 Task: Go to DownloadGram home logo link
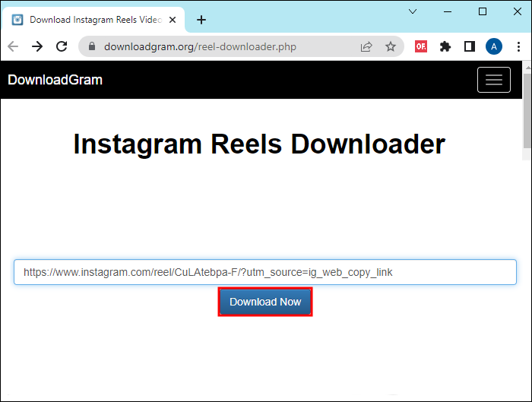coord(55,80)
